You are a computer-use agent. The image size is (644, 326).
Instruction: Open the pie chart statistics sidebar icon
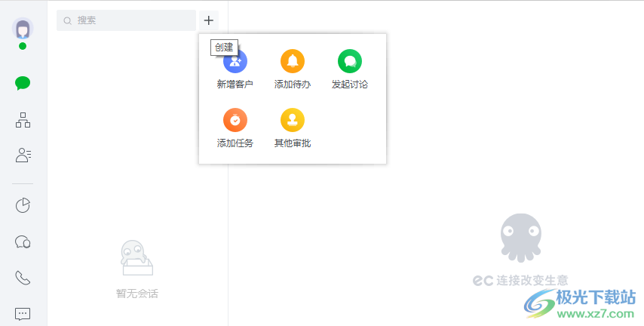coord(23,205)
